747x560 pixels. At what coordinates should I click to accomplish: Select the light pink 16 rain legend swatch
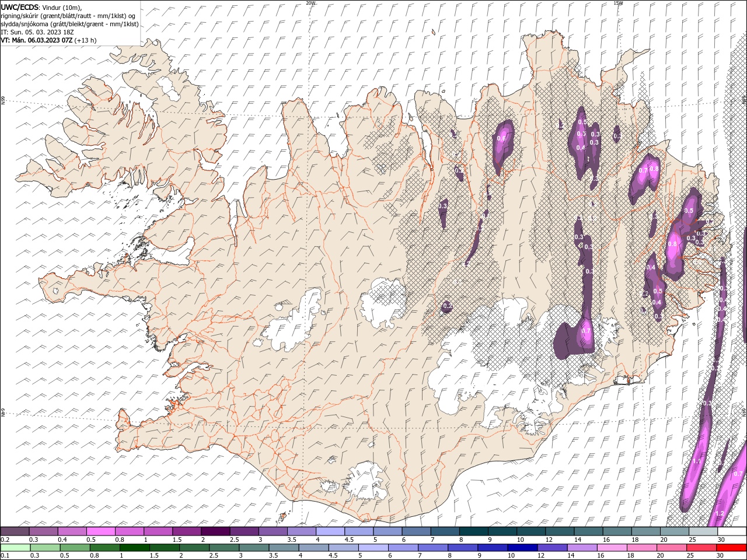(611, 548)
